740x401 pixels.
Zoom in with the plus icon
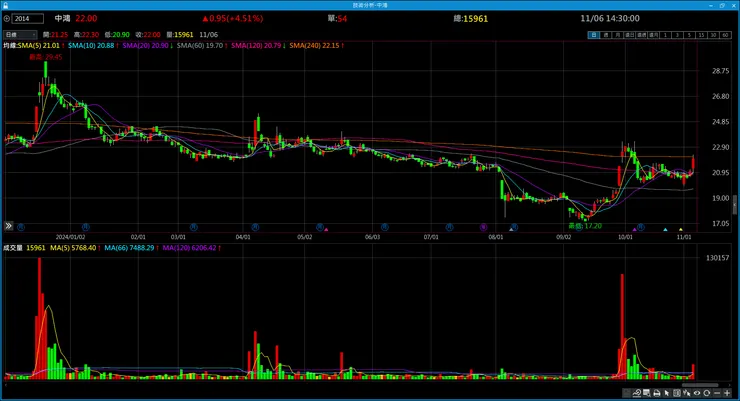[727, 393]
